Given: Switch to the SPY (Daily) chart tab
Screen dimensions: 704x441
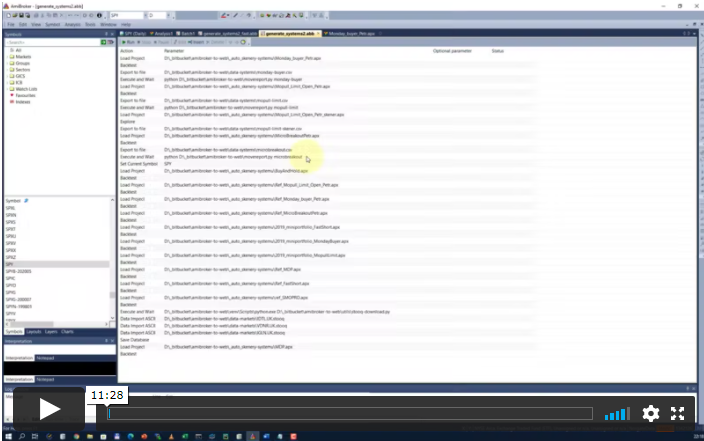Looking at the screenshot, I should [x=133, y=34].
